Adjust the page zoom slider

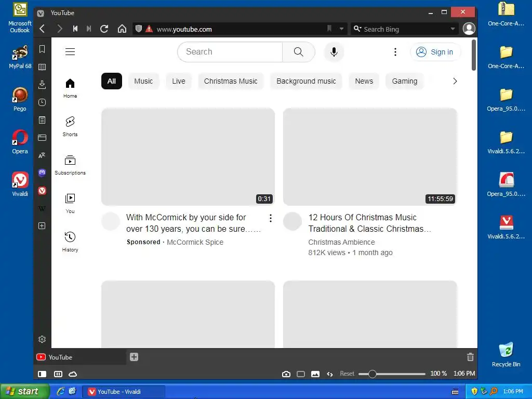click(392, 374)
